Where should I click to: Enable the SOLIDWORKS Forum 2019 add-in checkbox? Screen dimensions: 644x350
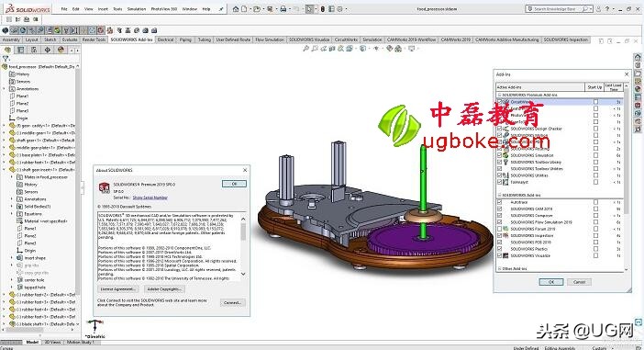500,229
